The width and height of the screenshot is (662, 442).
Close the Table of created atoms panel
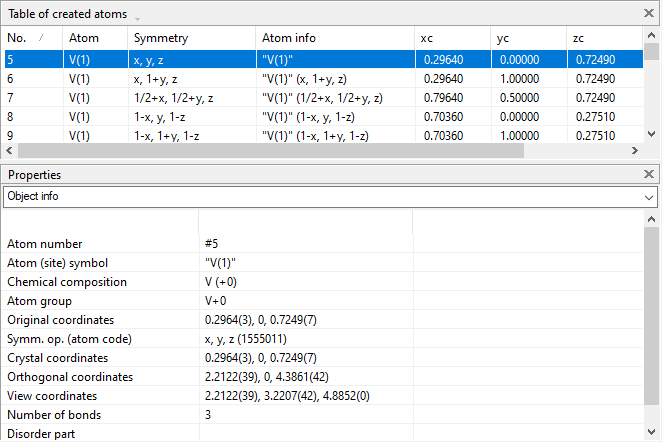tap(649, 13)
